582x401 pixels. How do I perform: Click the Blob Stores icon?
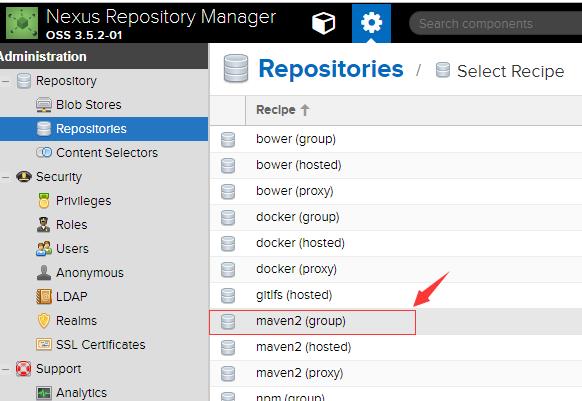pos(44,105)
